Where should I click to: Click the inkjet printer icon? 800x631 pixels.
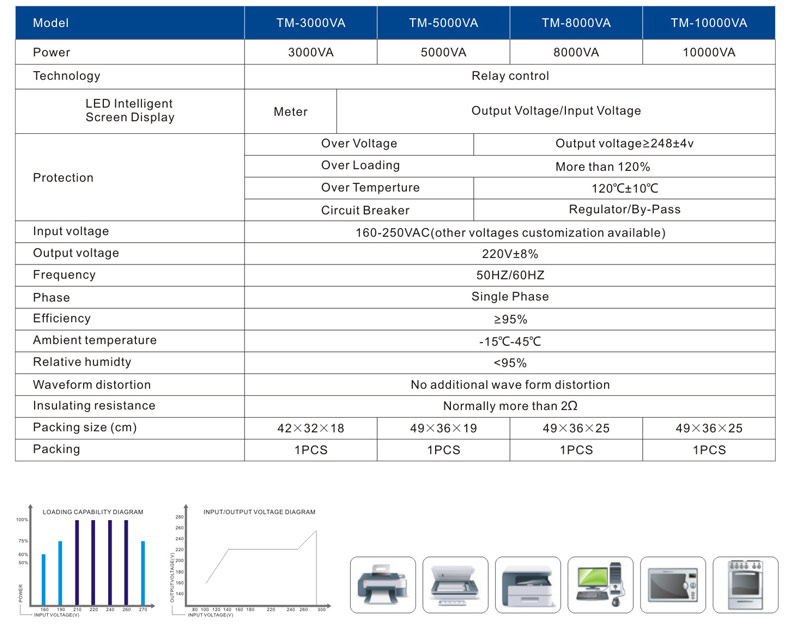(383, 585)
